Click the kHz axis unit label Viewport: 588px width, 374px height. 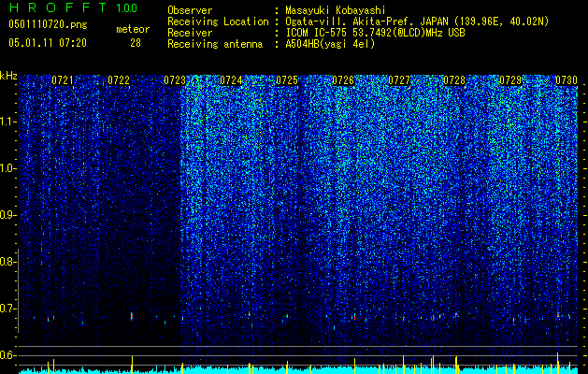[8, 76]
